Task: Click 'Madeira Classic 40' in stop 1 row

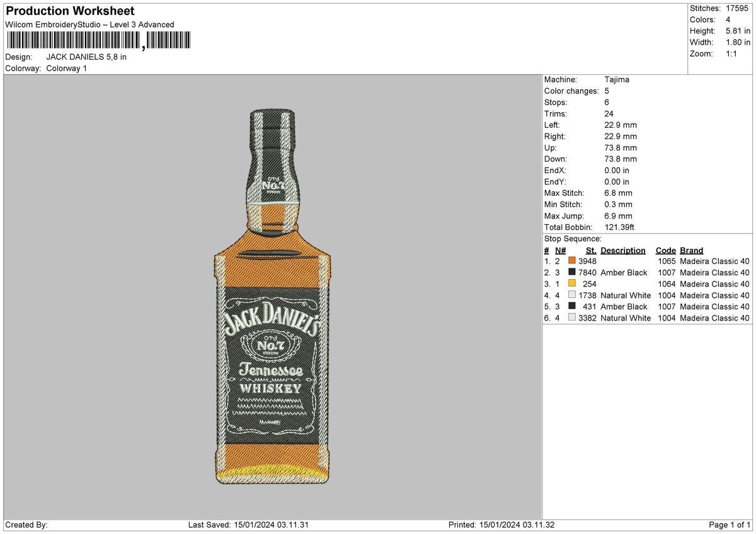Action: pyautogui.click(x=714, y=261)
